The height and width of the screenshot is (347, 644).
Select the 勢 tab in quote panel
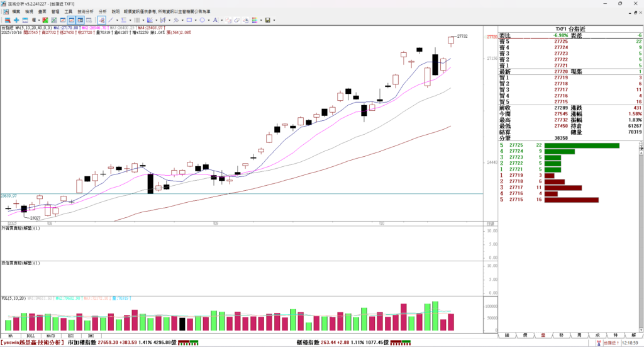pos(560,336)
